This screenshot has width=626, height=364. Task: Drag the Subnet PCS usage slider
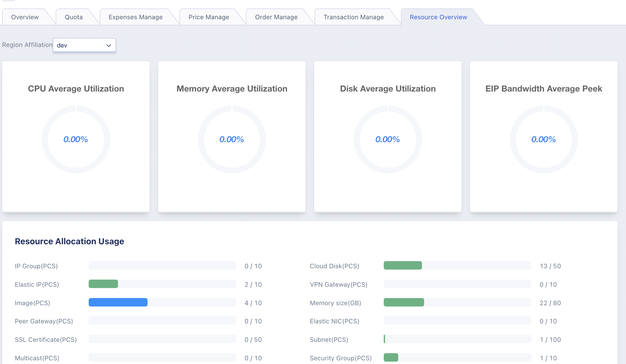tap(384, 339)
